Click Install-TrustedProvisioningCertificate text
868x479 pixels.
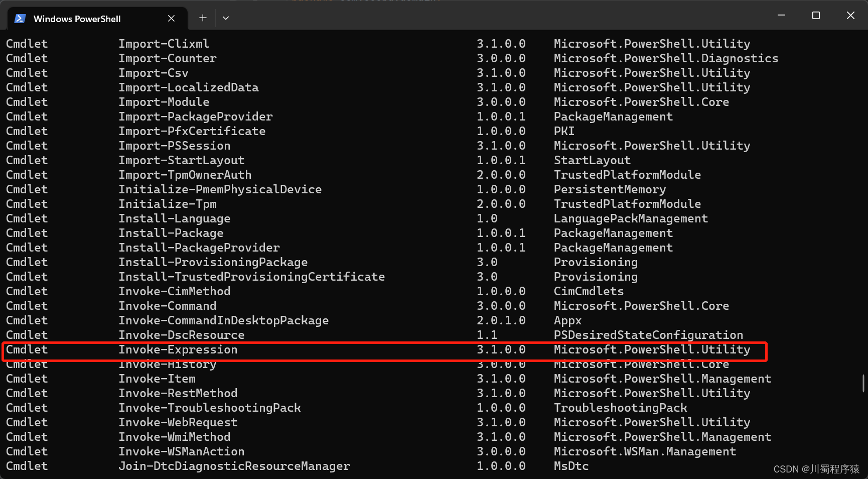tap(252, 277)
